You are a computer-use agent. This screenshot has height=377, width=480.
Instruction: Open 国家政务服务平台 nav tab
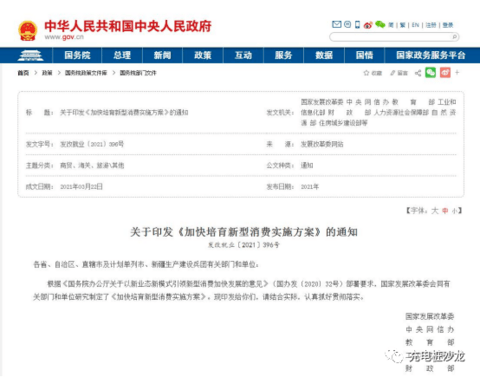(x=431, y=55)
